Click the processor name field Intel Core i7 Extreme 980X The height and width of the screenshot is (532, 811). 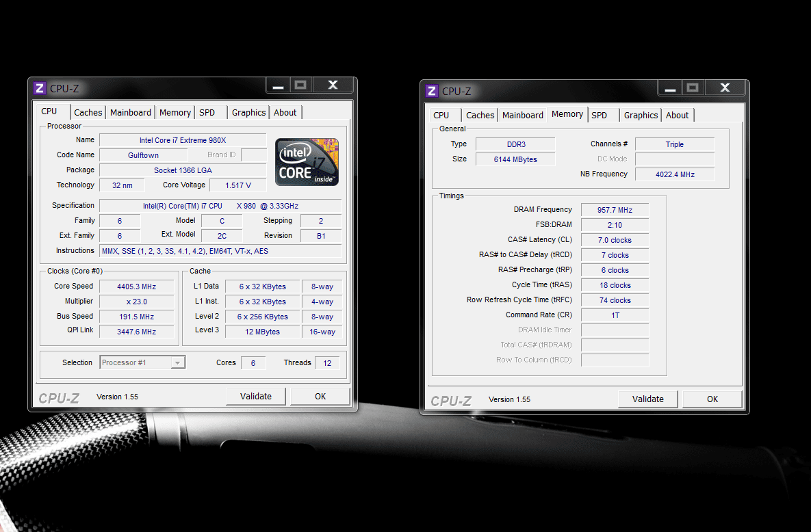tap(183, 140)
